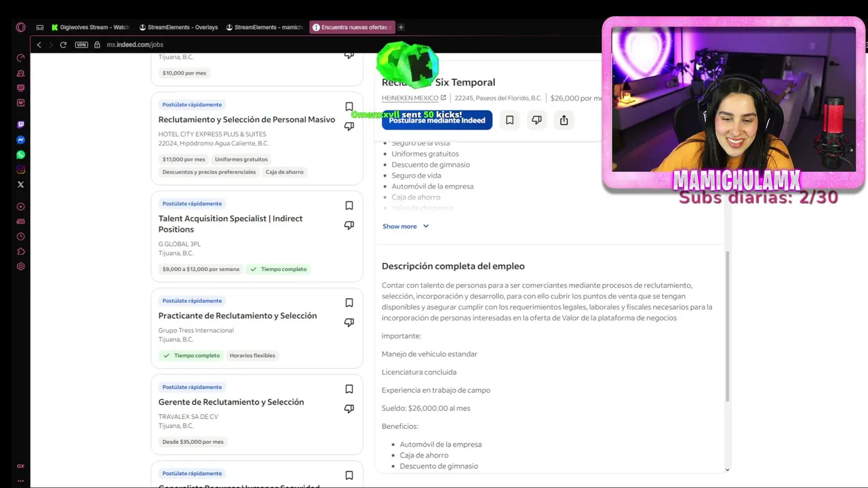Click the $10,000 por mes tag
Viewport: 868px width, 488px height.
(184, 73)
